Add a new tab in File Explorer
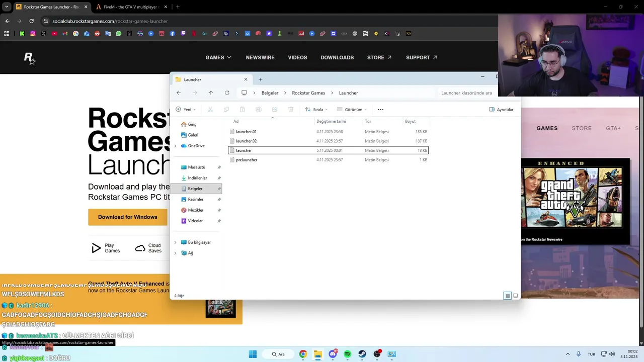 tap(260, 79)
